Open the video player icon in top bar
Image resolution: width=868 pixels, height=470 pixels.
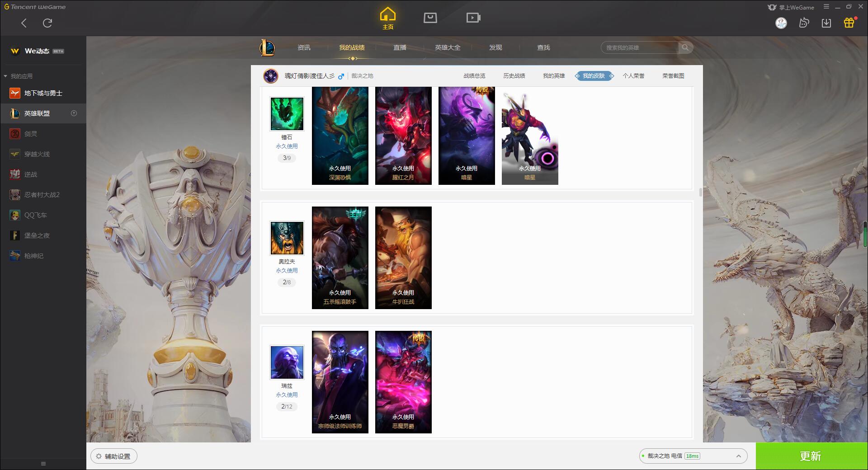point(473,18)
